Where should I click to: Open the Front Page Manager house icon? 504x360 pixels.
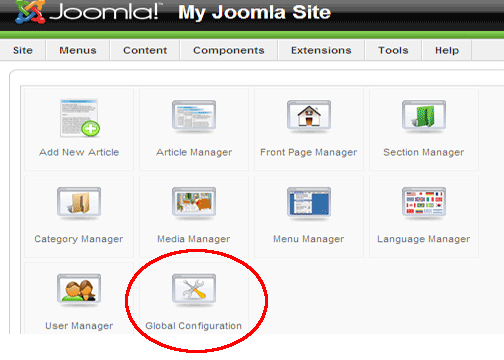point(309,116)
